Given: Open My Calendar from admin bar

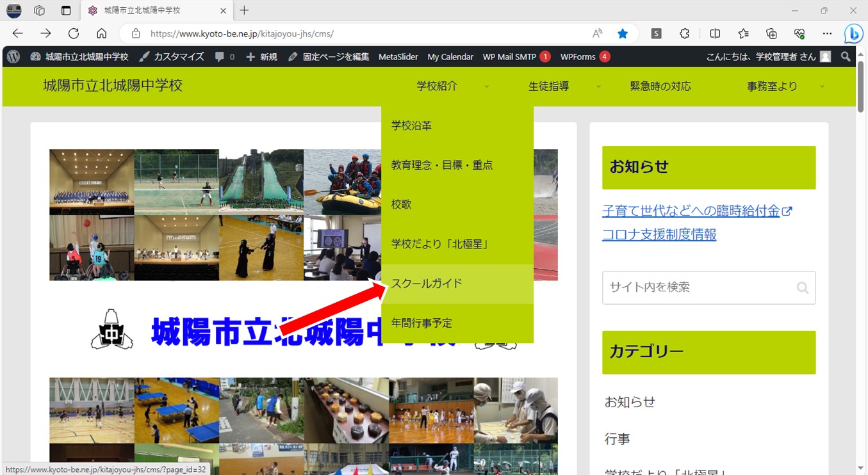Looking at the screenshot, I should [x=450, y=56].
